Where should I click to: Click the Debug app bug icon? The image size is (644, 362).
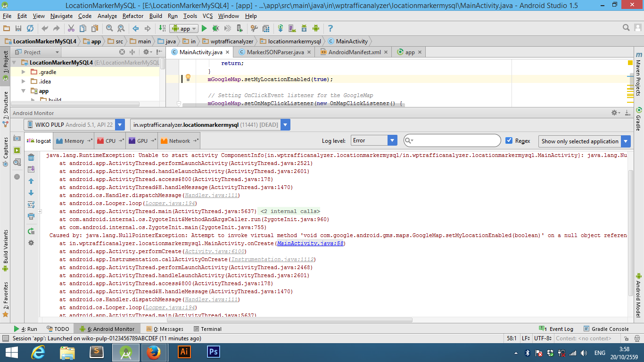pos(216,28)
